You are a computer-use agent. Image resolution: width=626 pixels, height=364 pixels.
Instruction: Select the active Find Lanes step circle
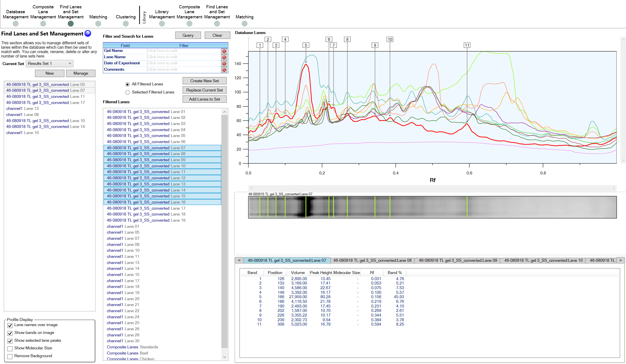71,23
